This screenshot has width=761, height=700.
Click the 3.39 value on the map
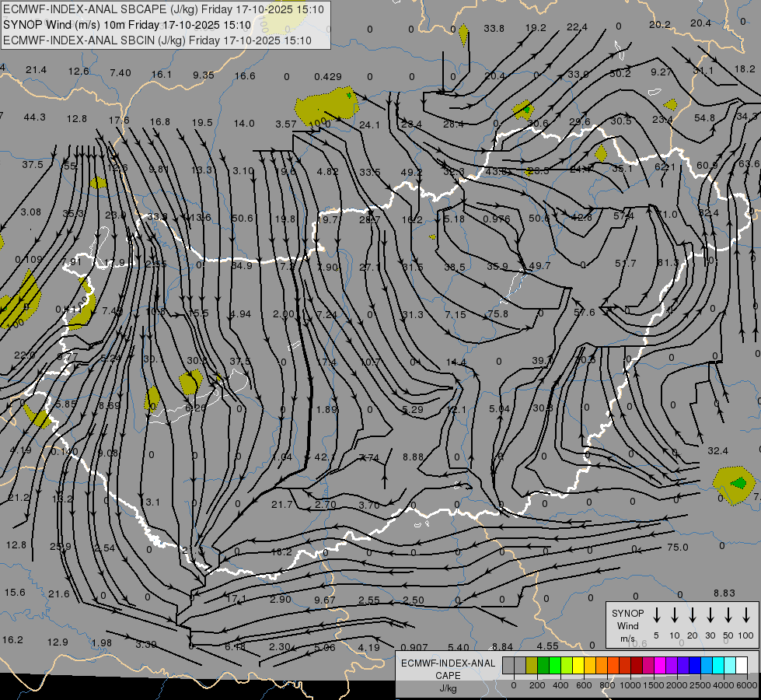coord(145,644)
